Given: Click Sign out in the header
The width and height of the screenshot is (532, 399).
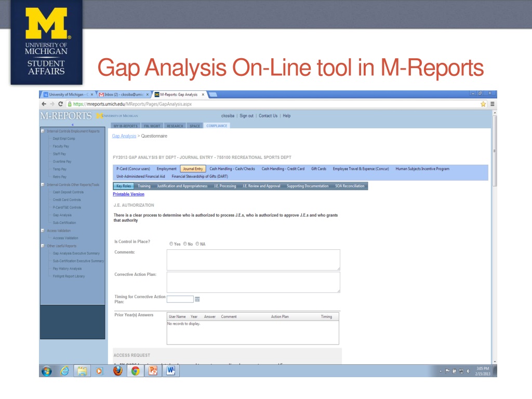Looking at the screenshot, I should [x=246, y=116].
